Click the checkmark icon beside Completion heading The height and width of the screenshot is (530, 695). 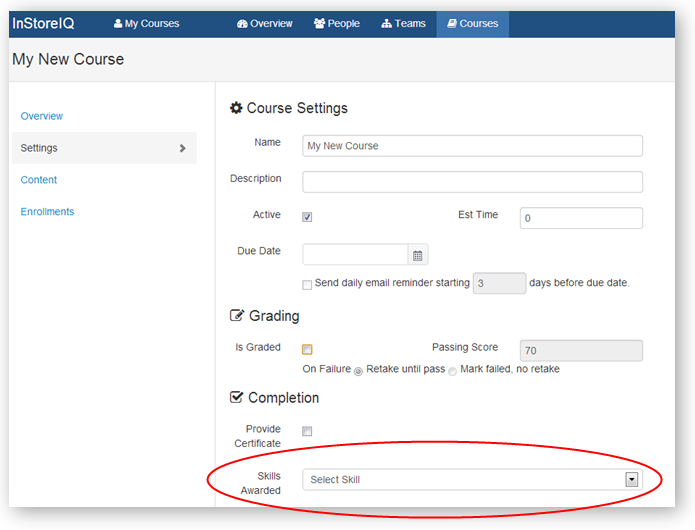[237, 397]
